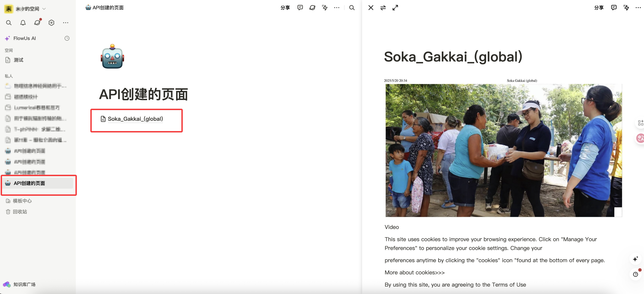
Task: Click the 分享 share button
Action: coord(285,7)
